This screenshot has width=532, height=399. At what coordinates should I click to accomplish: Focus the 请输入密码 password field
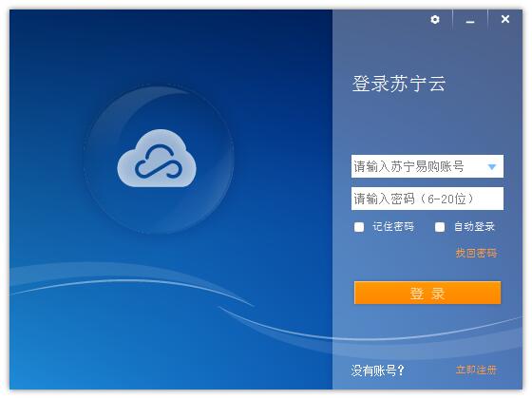(427, 199)
